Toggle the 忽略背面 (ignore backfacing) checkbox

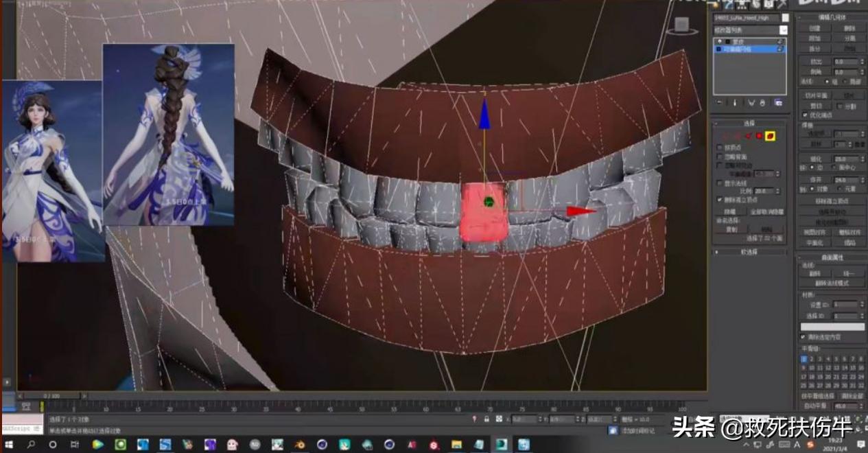pyautogui.click(x=719, y=156)
